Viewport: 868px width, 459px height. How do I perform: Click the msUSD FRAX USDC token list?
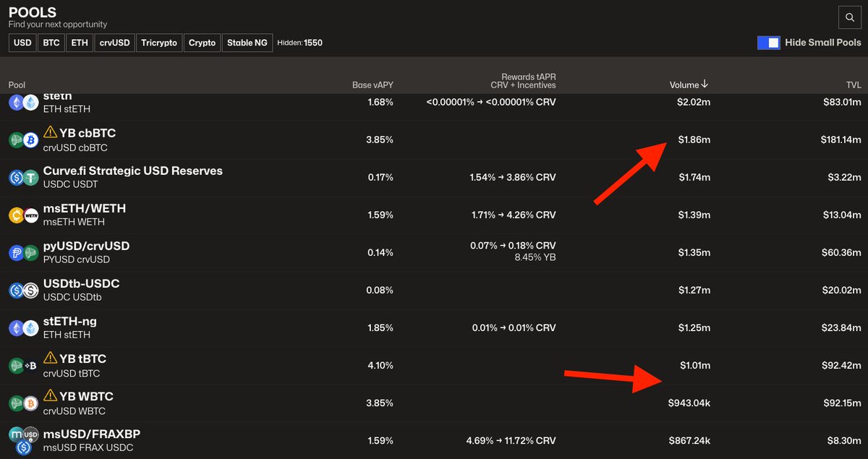[x=88, y=448]
